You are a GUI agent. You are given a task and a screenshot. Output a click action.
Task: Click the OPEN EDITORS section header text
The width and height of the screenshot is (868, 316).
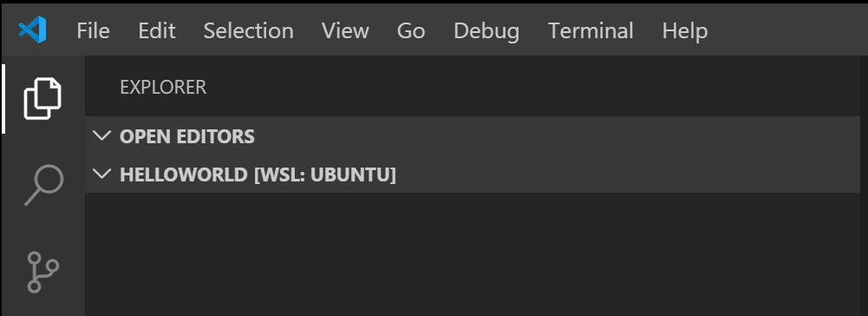point(187,135)
